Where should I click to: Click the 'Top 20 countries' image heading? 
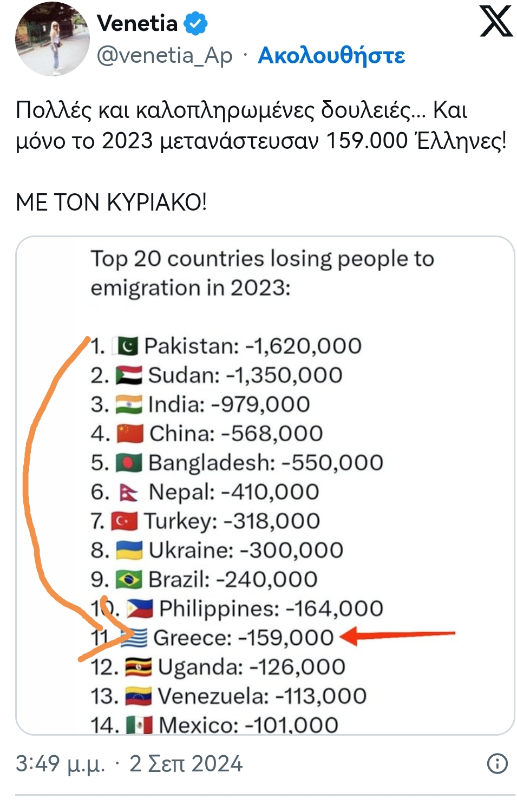pos(262,273)
